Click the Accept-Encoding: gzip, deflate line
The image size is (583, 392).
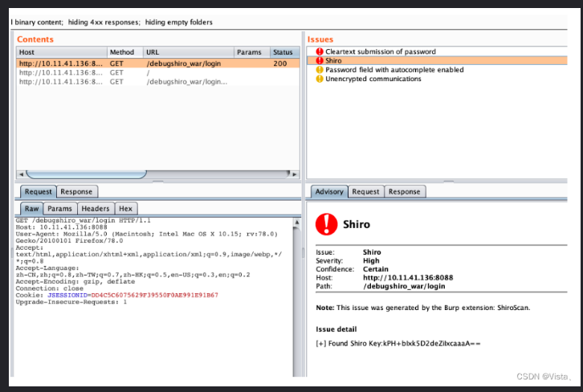tap(75, 281)
